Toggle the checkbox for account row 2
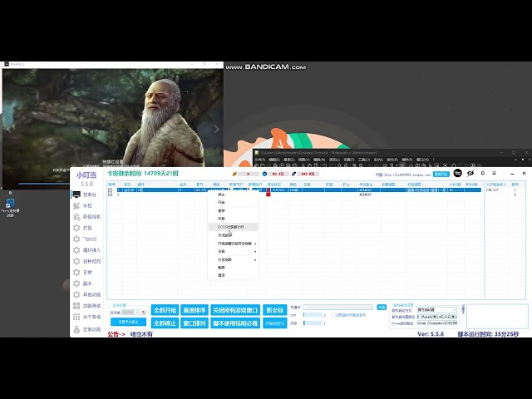This screenshot has height=399, width=532. 111,195
